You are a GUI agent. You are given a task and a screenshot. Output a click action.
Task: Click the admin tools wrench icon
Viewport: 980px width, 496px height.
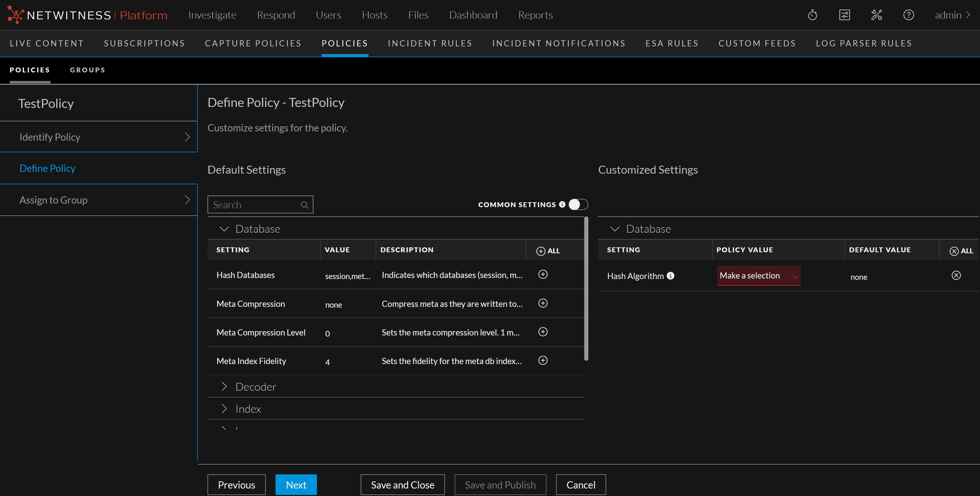pyautogui.click(x=876, y=15)
